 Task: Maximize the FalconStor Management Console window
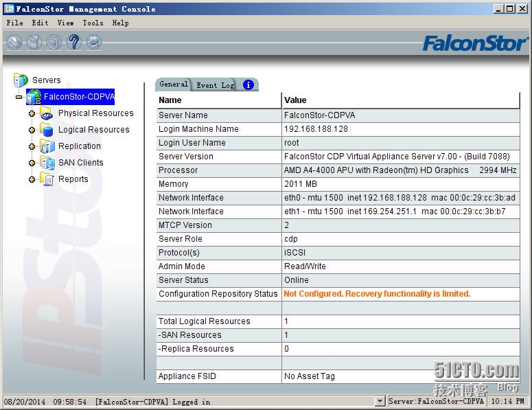(509, 9)
